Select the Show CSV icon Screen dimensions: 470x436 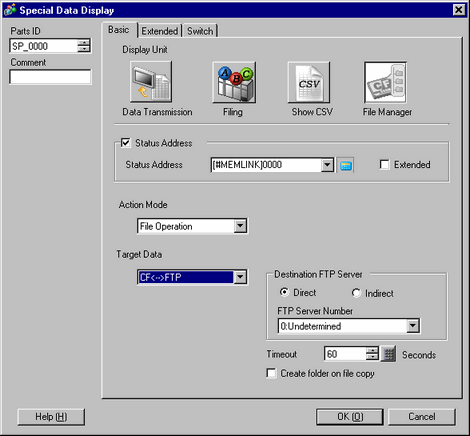click(x=309, y=82)
